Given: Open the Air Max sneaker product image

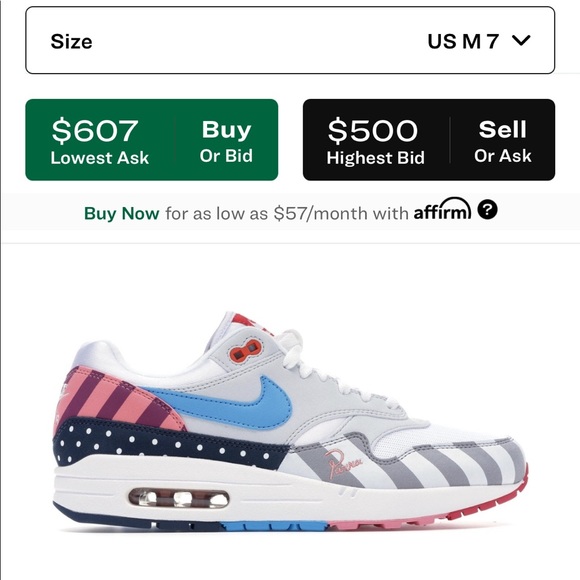Looking at the screenshot, I should [x=290, y=421].
